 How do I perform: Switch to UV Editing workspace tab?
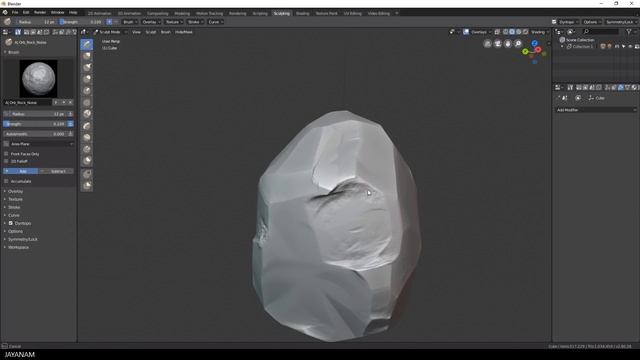(352, 13)
